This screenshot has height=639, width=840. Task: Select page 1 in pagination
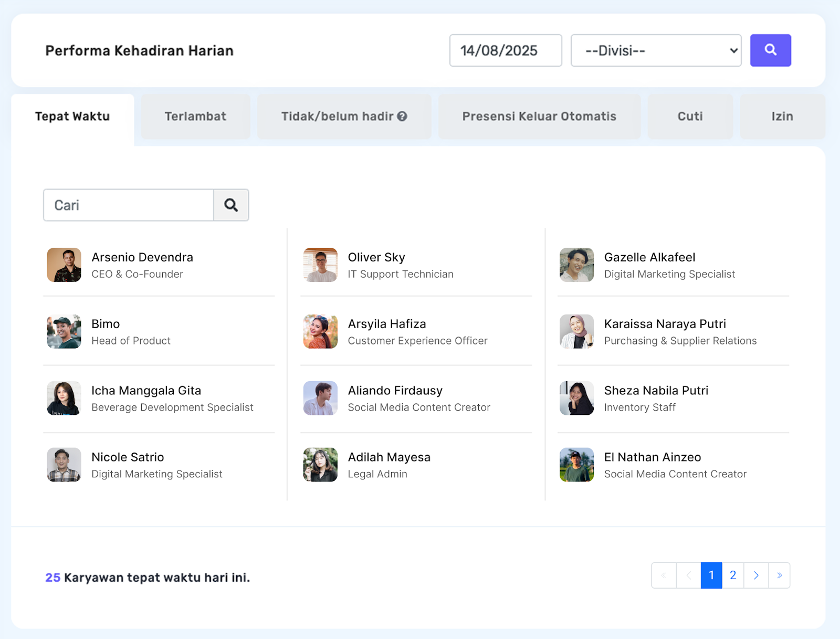click(x=711, y=575)
